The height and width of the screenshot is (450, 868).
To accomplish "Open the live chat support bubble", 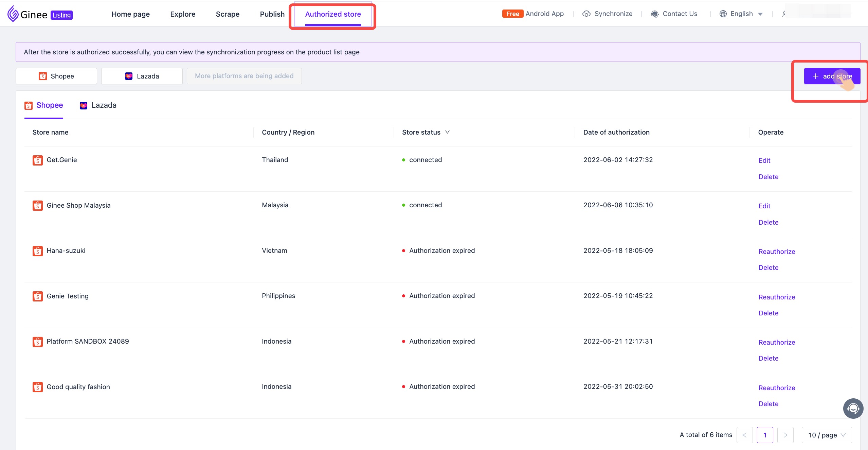I will [853, 408].
